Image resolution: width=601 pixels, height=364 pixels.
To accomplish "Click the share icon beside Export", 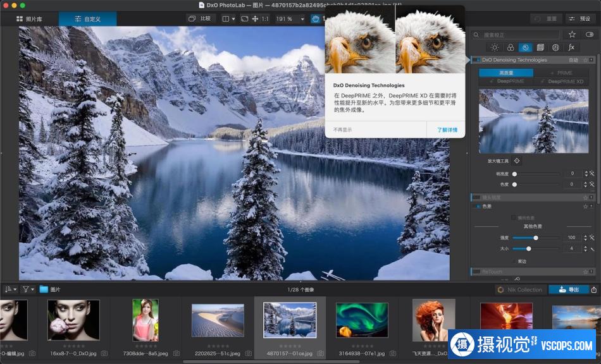I will (593, 289).
